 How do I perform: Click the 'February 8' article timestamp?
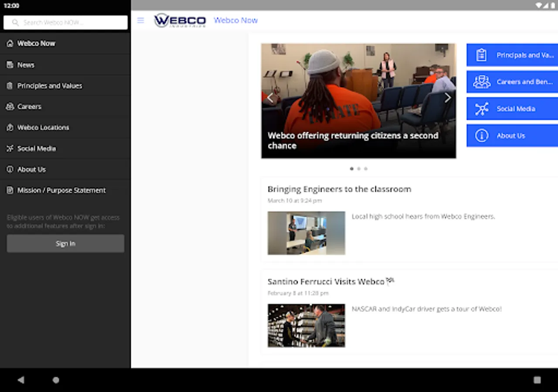click(298, 293)
